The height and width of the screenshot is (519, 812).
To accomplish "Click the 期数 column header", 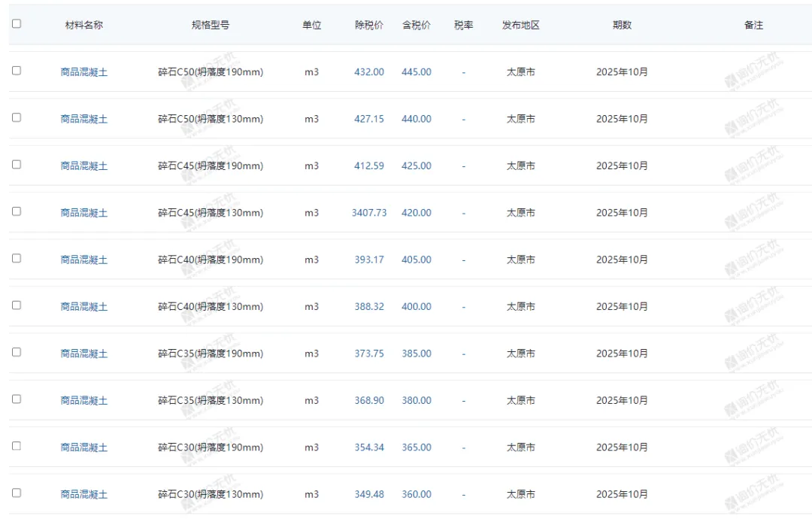I will click(x=622, y=25).
